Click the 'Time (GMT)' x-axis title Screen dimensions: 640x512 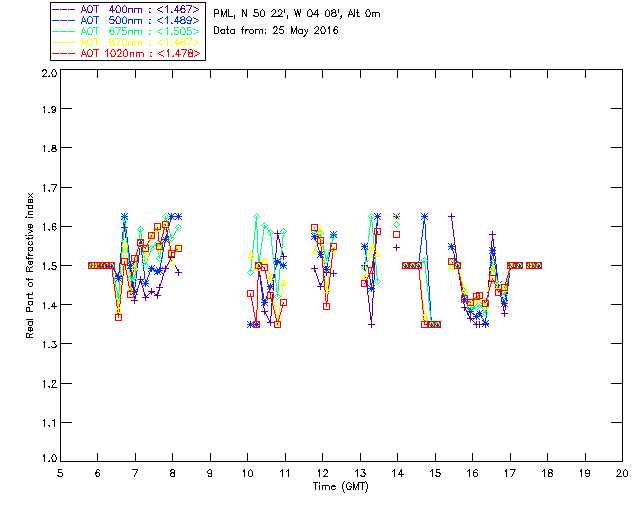coord(340,486)
